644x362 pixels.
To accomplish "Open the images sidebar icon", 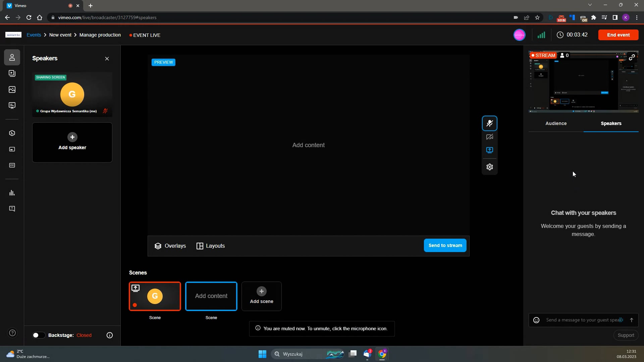I will tap(12, 89).
